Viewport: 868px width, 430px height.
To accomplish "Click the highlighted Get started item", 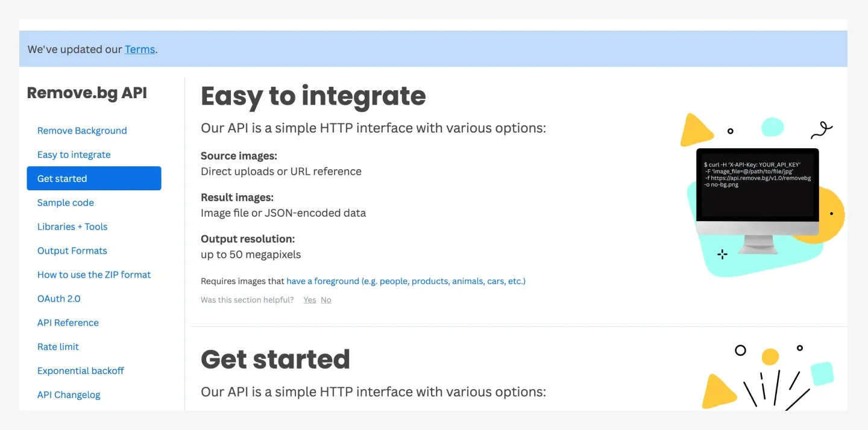I will point(94,178).
